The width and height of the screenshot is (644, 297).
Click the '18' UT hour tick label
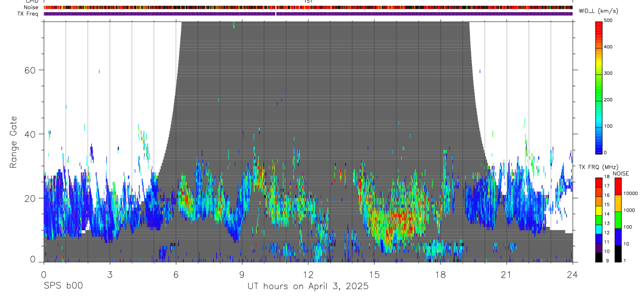pos(441,274)
